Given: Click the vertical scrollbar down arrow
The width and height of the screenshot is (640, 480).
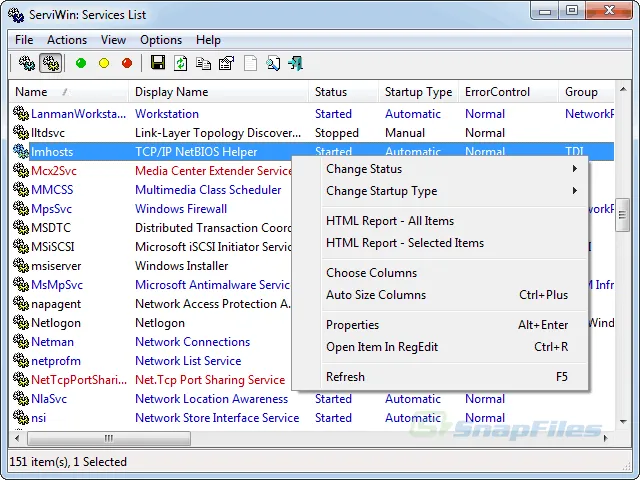Looking at the screenshot, I should [623, 421].
